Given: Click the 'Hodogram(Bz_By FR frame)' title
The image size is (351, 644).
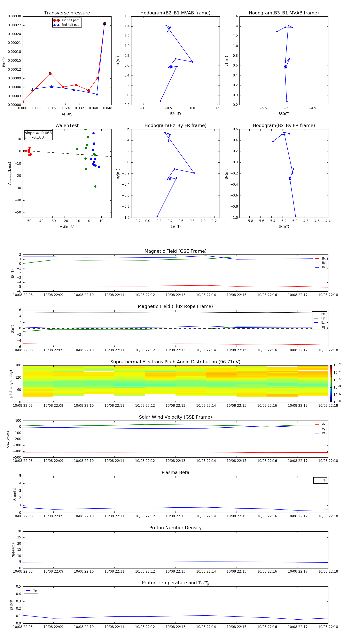Looking at the screenshot, I should pos(175,125).
